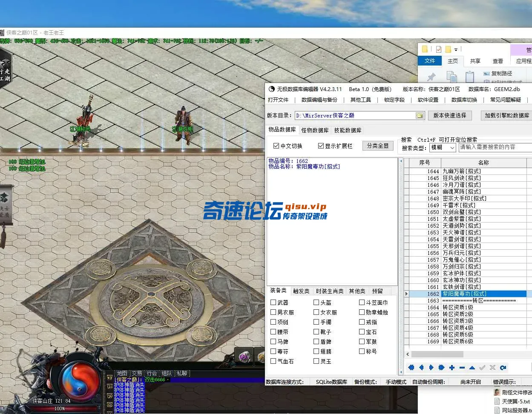Jump to last record in navigator
532x414 pixels.
click(x=442, y=368)
